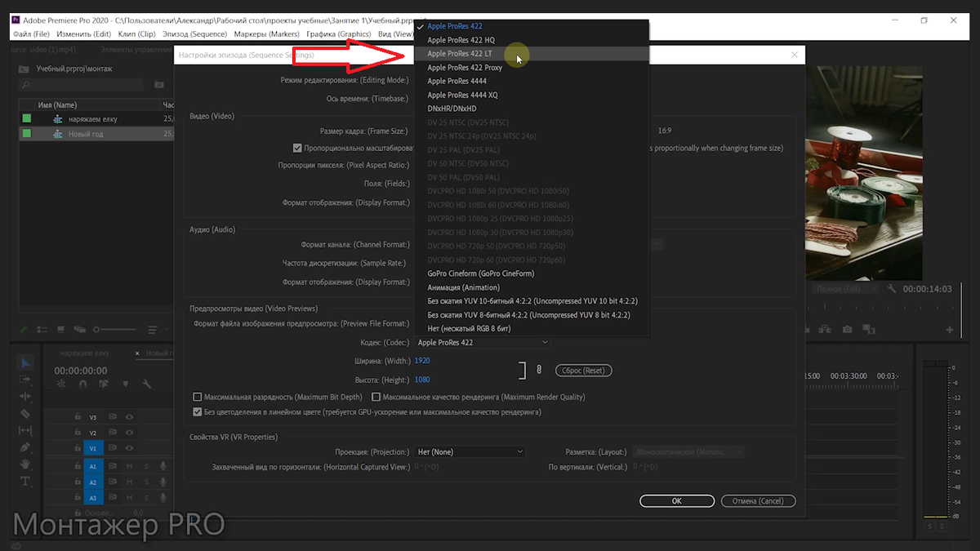Toggle the Snap magnet icon in timeline
This screenshot has width=980, height=551.
(82, 384)
